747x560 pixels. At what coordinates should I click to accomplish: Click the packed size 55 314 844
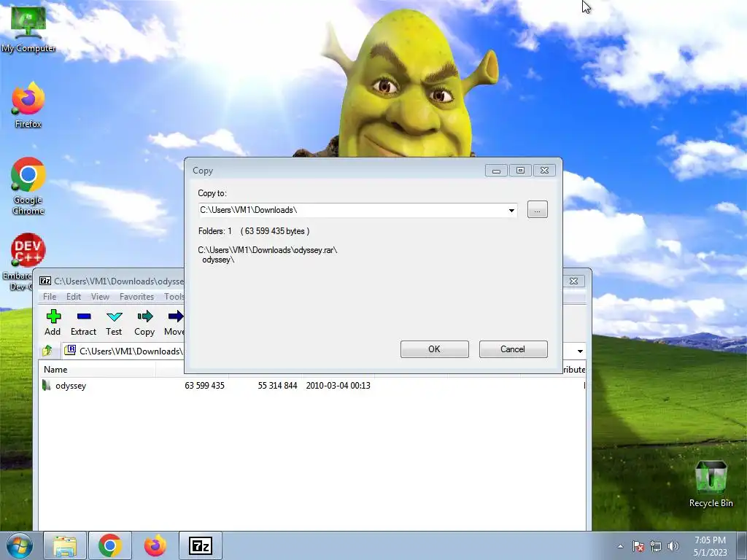(x=277, y=385)
